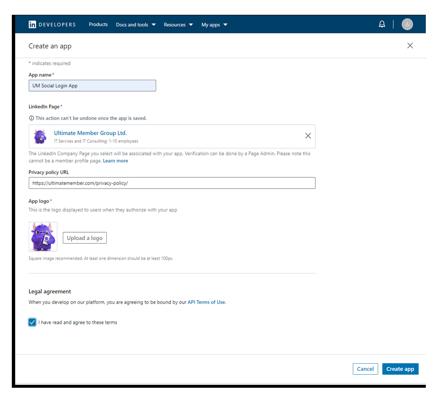Viewport: 441px width, 400px height.
Task: Open the Learn more link
Action: click(x=115, y=161)
